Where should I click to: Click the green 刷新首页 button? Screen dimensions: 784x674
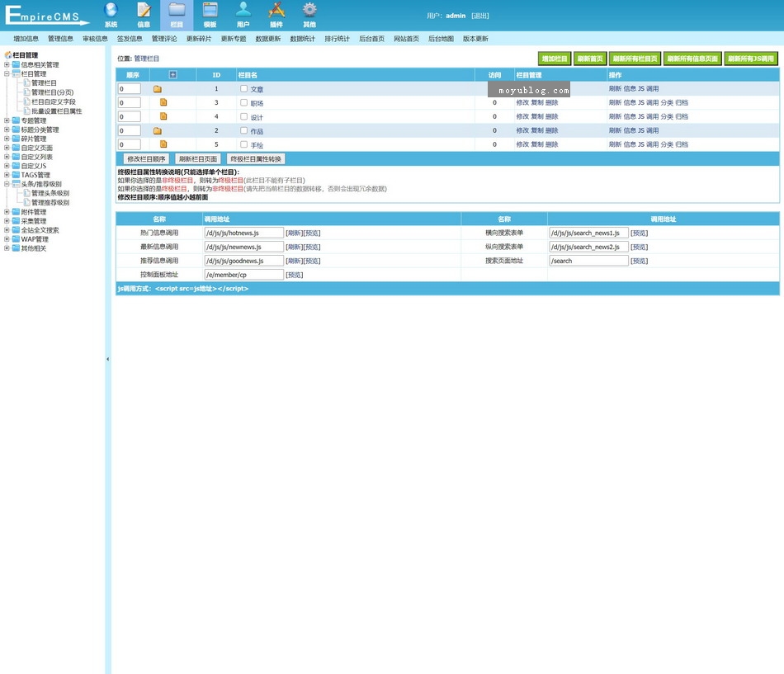tap(590, 59)
